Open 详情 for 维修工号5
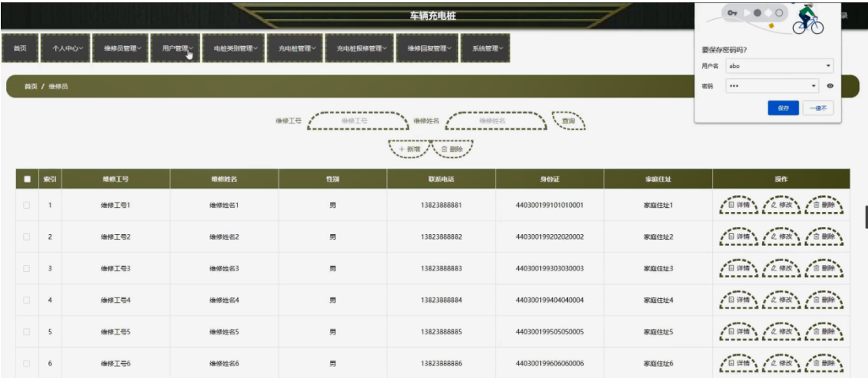The width and height of the screenshot is (868, 378). tap(739, 331)
